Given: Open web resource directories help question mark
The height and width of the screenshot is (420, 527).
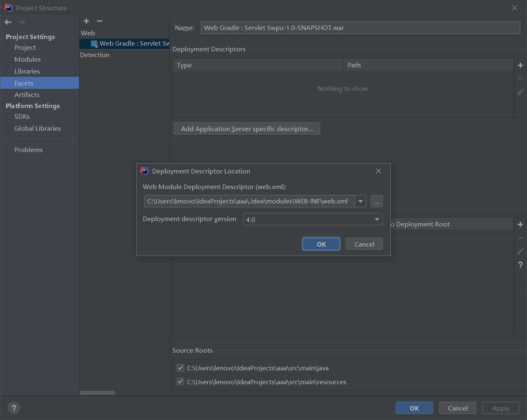Looking at the screenshot, I should [x=520, y=265].
